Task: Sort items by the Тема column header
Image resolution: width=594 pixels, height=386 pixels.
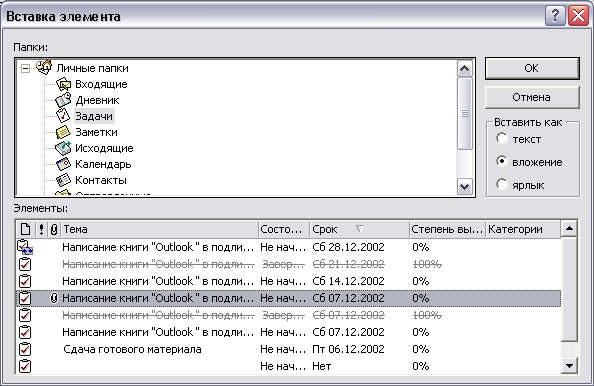Action: coord(159,229)
